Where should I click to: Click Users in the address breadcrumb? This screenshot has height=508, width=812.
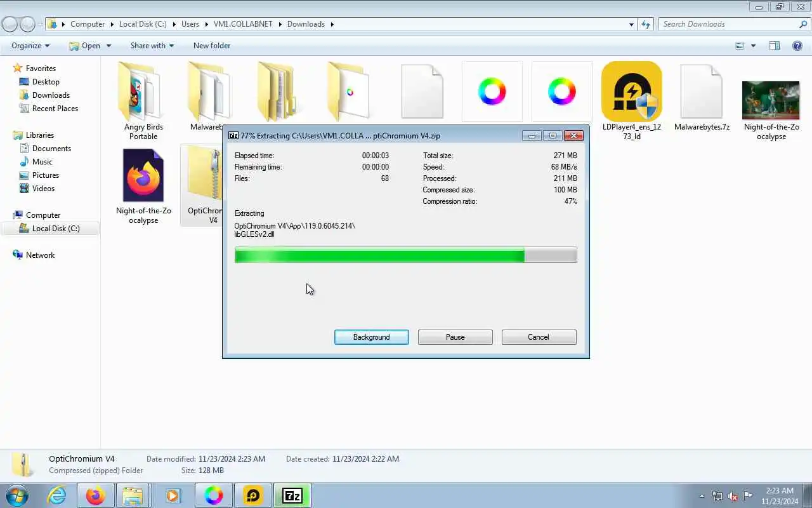[x=190, y=24]
